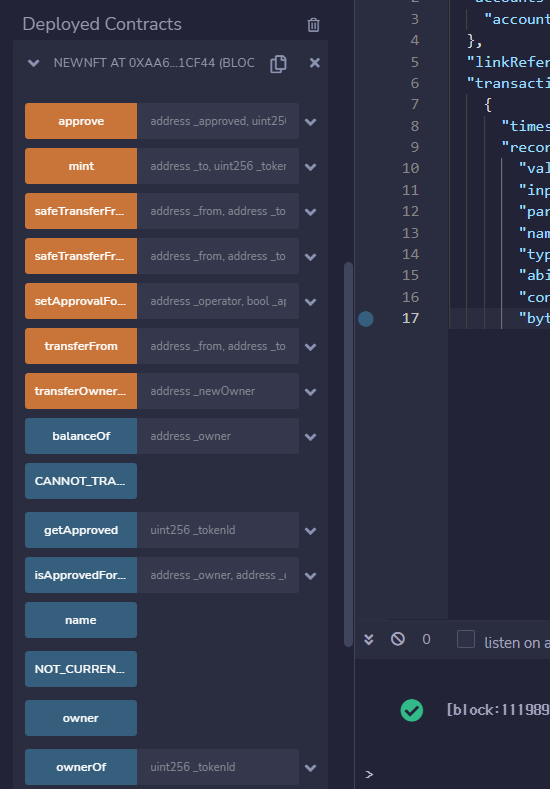Viewport: 550px width, 789px height.
Task: Click the name call button
Action: click(81, 620)
